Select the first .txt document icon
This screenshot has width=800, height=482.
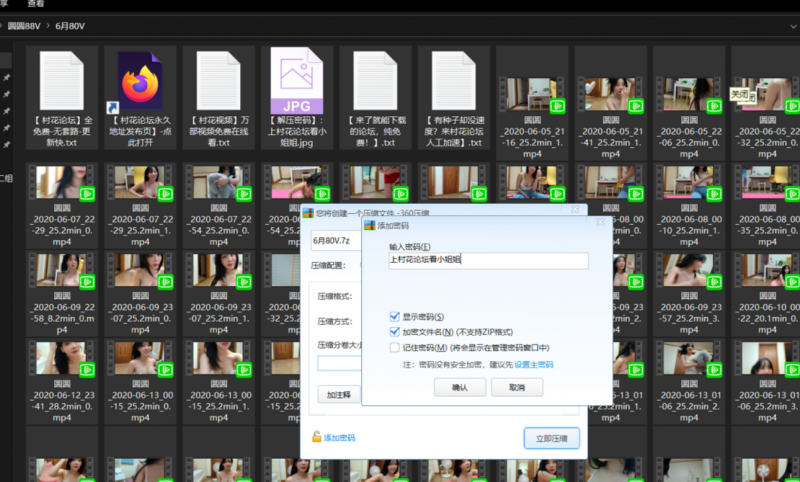click(x=61, y=80)
